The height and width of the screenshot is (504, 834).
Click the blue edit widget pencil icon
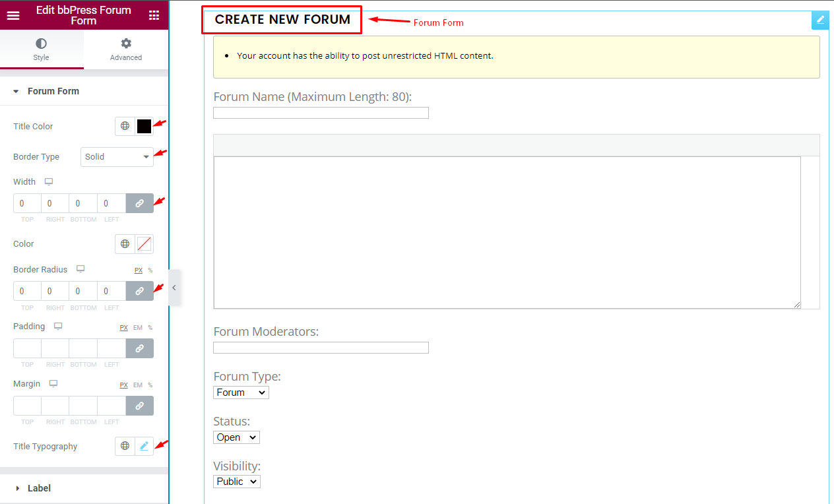click(819, 20)
